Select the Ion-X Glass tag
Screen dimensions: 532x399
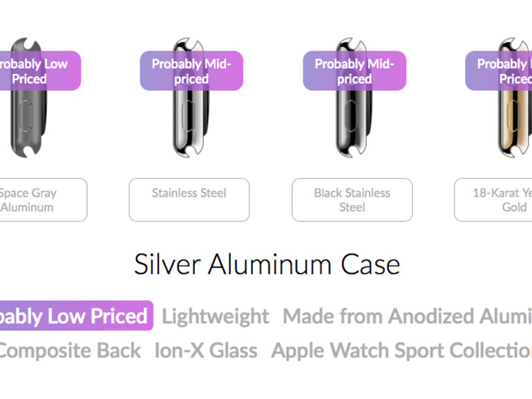[206, 351]
